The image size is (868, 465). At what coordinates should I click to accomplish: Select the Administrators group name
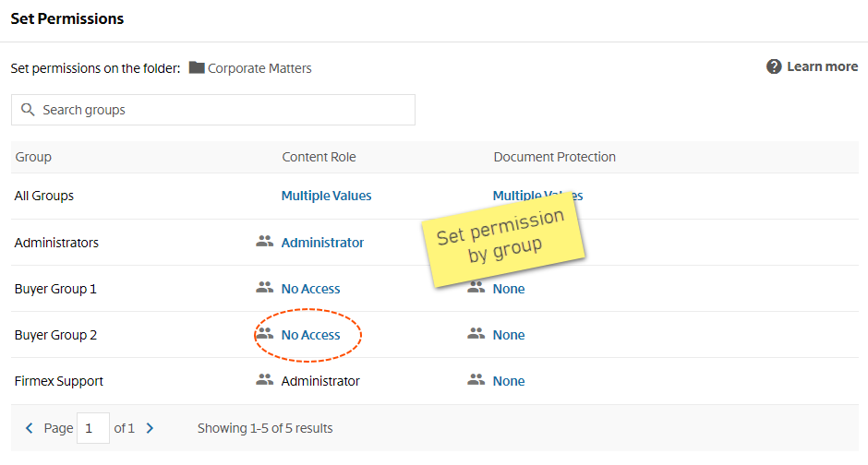(56, 243)
